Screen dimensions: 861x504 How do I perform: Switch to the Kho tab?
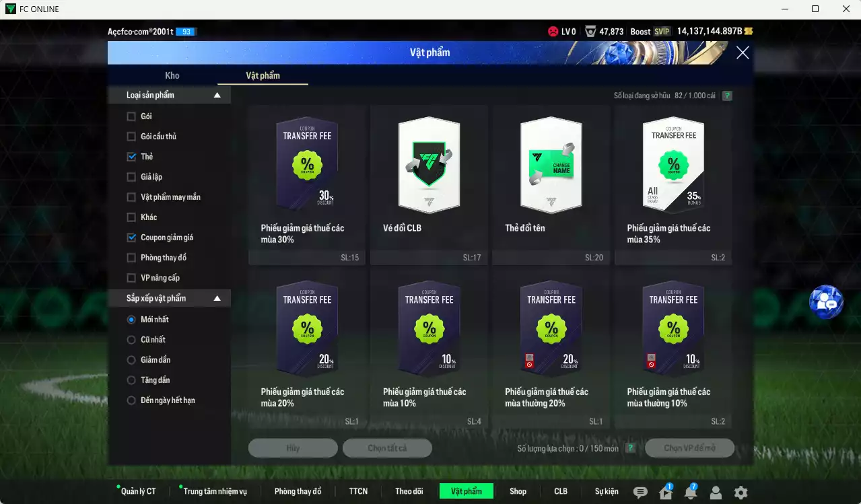(172, 75)
